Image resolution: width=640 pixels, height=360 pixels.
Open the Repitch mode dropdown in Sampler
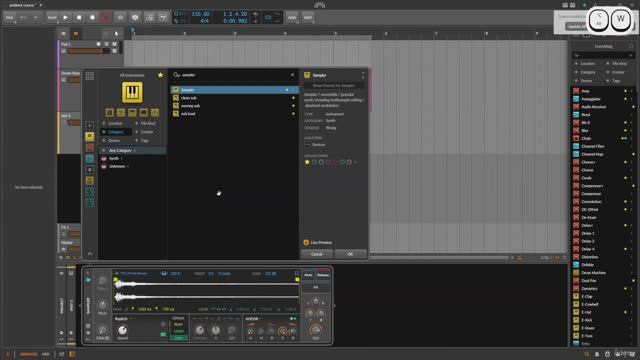124,319
